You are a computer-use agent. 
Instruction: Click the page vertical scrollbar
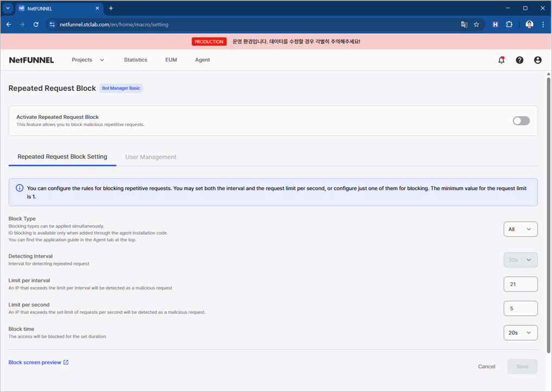549,215
